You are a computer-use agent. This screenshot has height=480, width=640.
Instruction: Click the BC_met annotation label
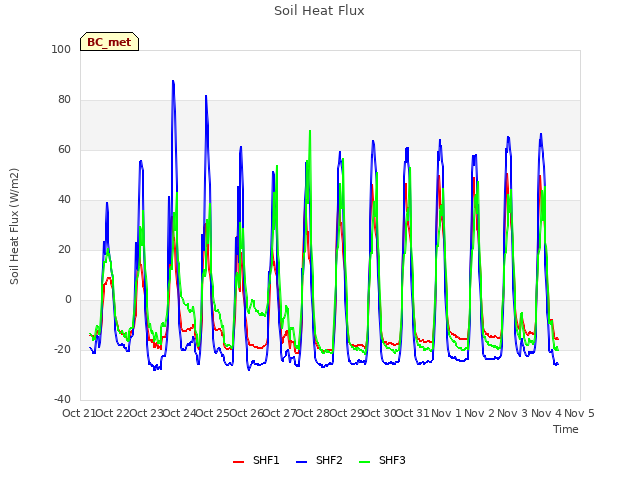tap(109, 42)
